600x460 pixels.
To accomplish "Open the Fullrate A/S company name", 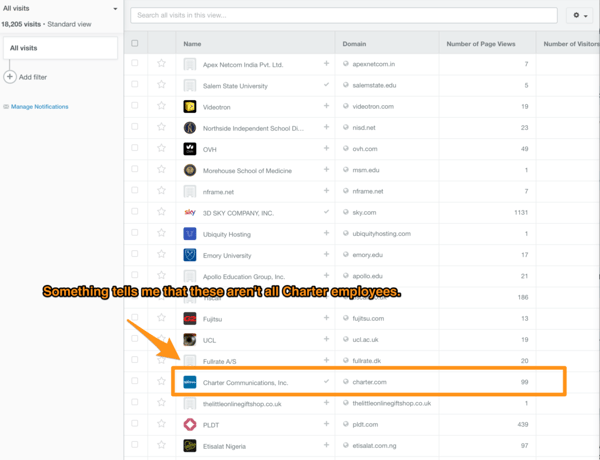I will pyautogui.click(x=219, y=362).
